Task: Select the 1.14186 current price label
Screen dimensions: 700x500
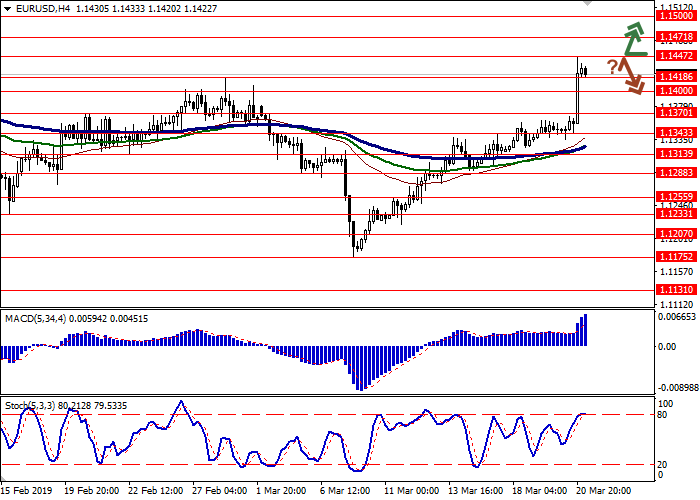Action: tap(676, 76)
